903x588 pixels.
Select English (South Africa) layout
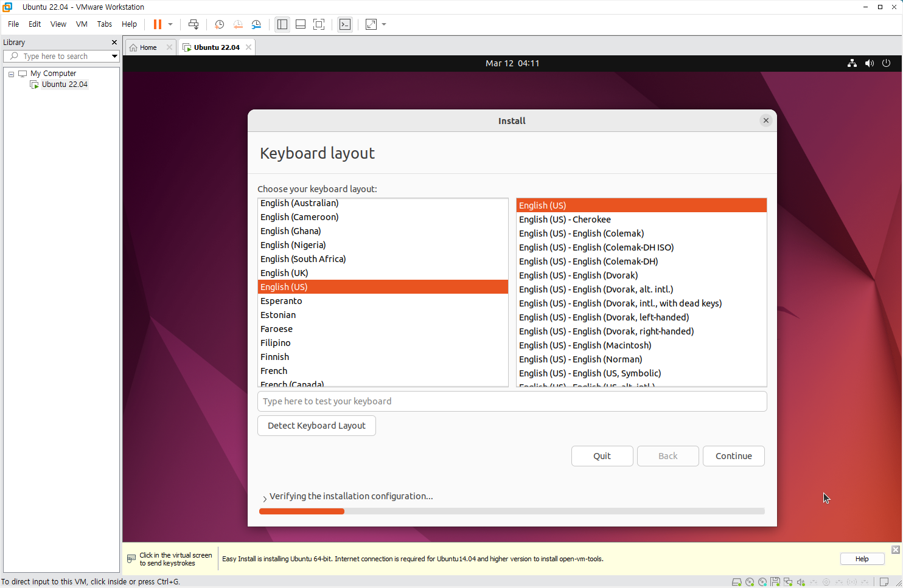(x=383, y=259)
